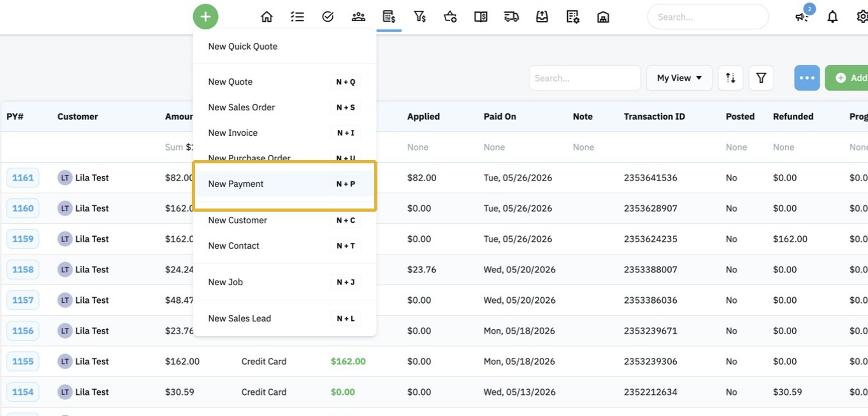Open the inbox download tray icon
Screen dimensions: 868x416
[x=542, y=17]
